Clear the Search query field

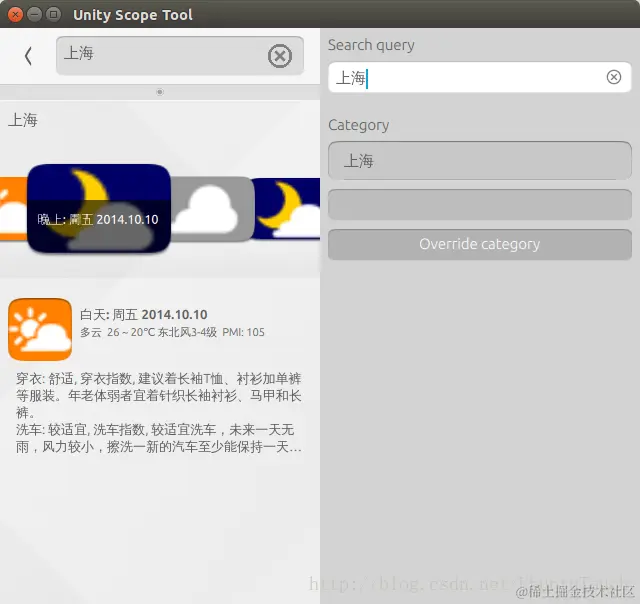tap(613, 77)
